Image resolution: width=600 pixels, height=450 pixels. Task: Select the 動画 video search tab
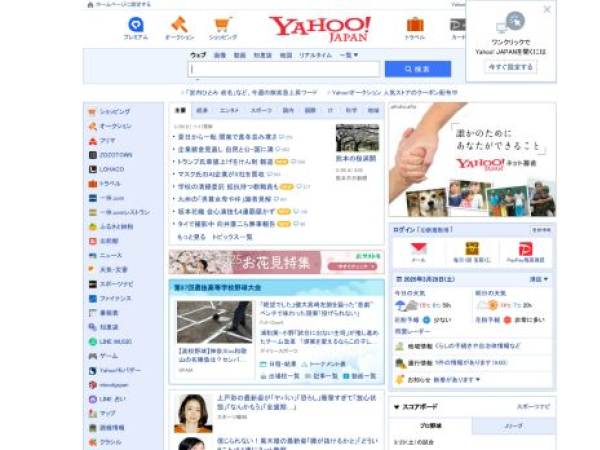pyautogui.click(x=240, y=55)
